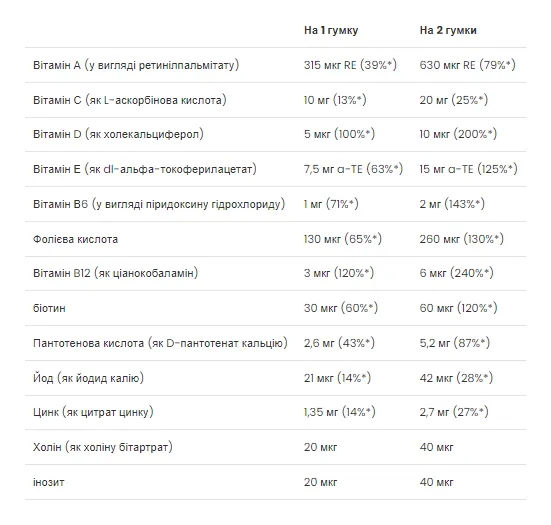The width and height of the screenshot is (551, 525).
Task: Select the Вітамін B12 ціанокобаламін label
Action: [x=116, y=273]
